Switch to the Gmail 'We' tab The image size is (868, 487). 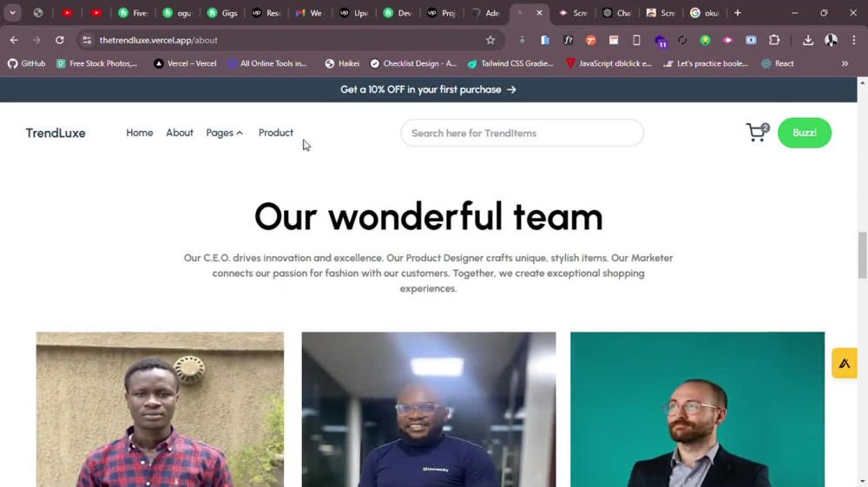tap(309, 13)
